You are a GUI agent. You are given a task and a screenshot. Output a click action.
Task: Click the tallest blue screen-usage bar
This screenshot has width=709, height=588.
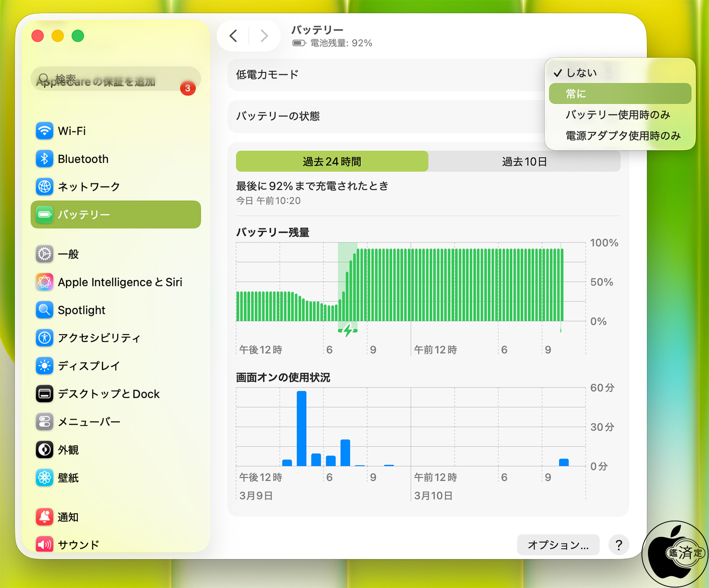click(x=301, y=428)
